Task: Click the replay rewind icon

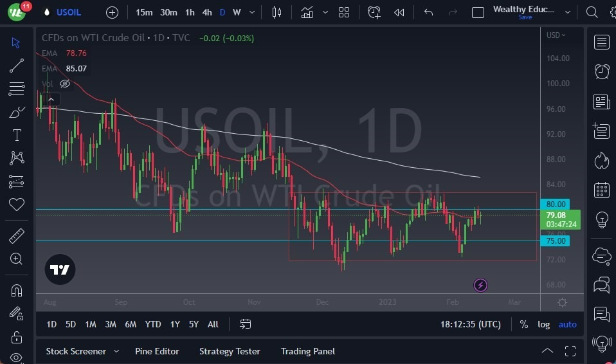Action: [x=399, y=12]
